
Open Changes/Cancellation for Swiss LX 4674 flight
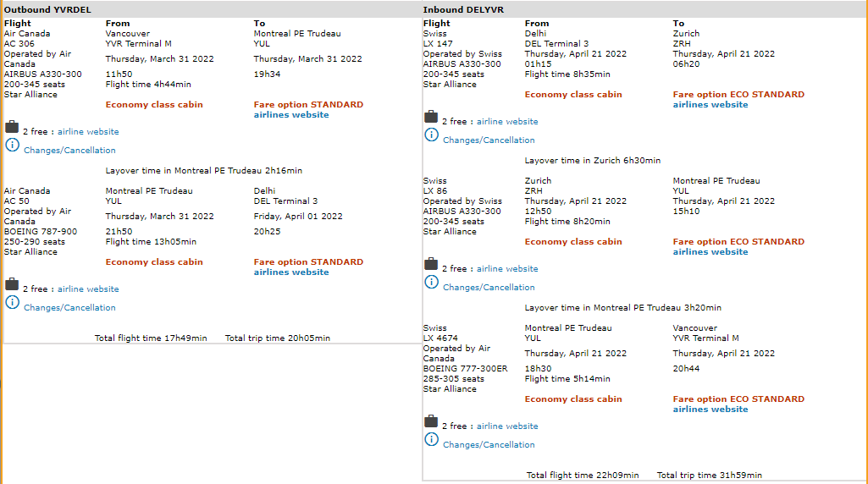coord(489,445)
